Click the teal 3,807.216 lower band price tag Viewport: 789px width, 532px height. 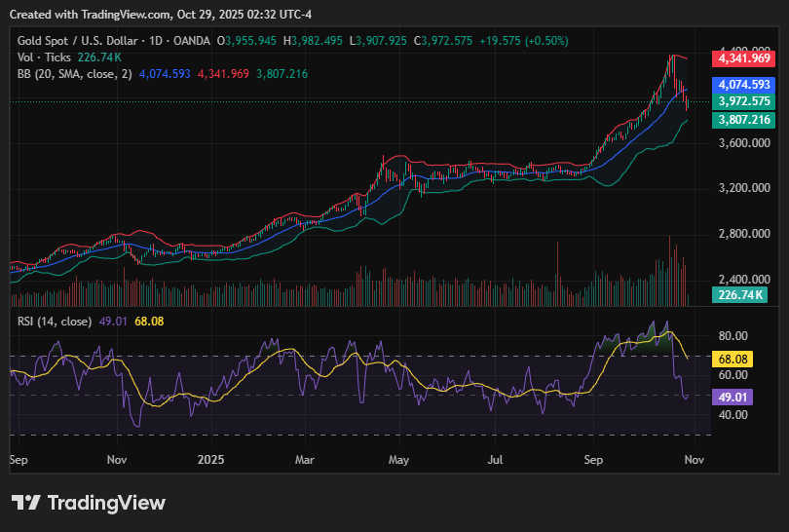point(744,120)
